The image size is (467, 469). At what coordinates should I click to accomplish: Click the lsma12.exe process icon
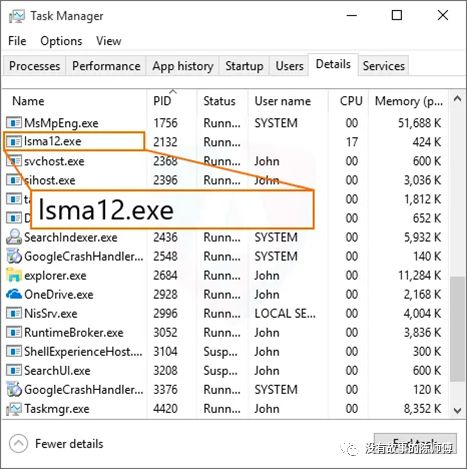point(14,142)
